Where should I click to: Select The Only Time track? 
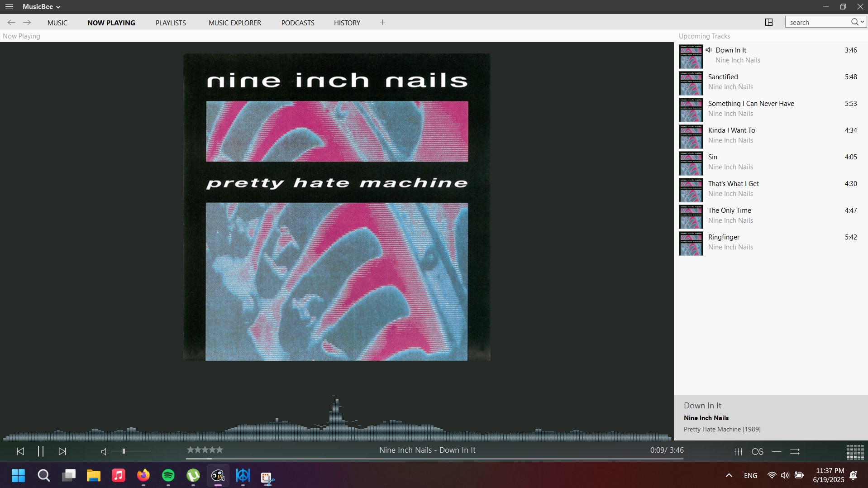coord(771,216)
